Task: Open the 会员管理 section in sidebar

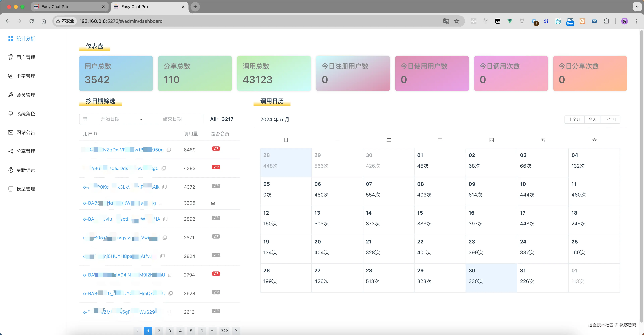Action: click(26, 95)
